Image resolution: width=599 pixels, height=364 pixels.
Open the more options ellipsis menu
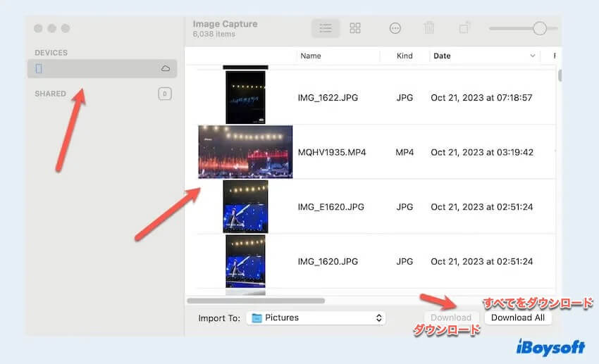(x=395, y=28)
